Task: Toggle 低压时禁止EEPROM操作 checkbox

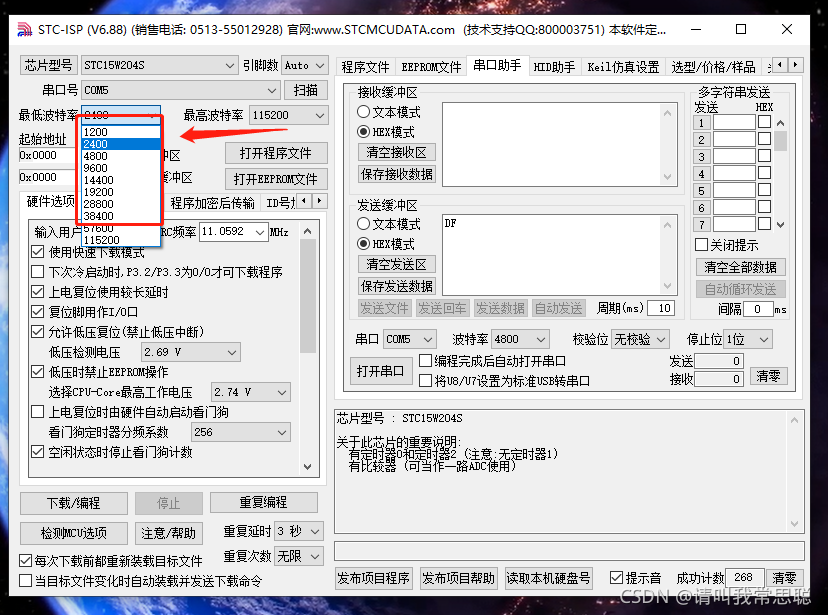Action: coord(37,372)
